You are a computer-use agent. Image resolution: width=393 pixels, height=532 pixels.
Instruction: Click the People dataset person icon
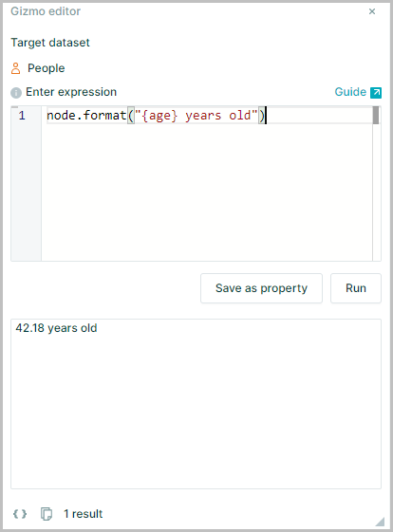[x=15, y=68]
